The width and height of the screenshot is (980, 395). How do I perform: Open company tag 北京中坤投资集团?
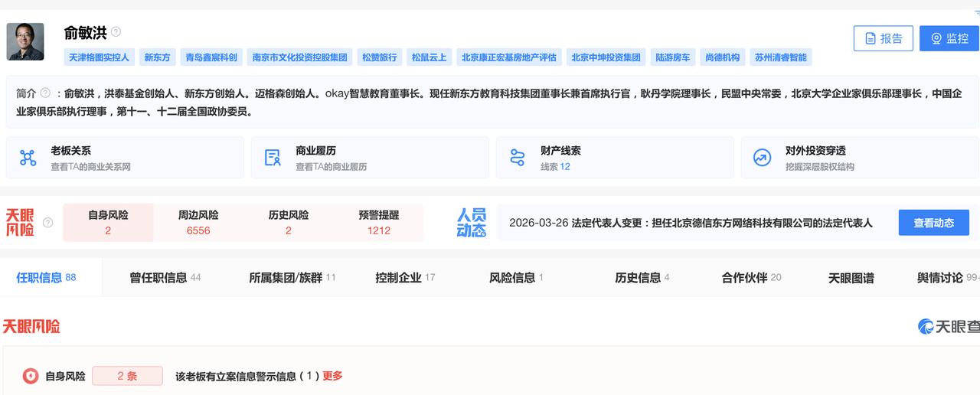coord(606,57)
